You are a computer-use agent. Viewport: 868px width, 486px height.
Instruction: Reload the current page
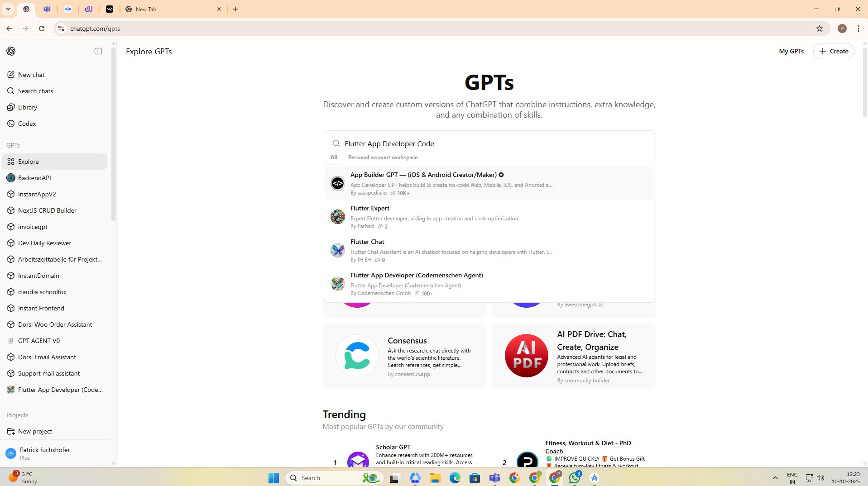click(42, 29)
